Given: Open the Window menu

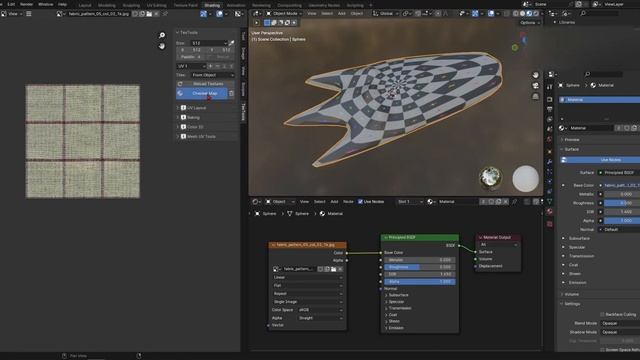Looking at the screenshot, I should point(45,4).
